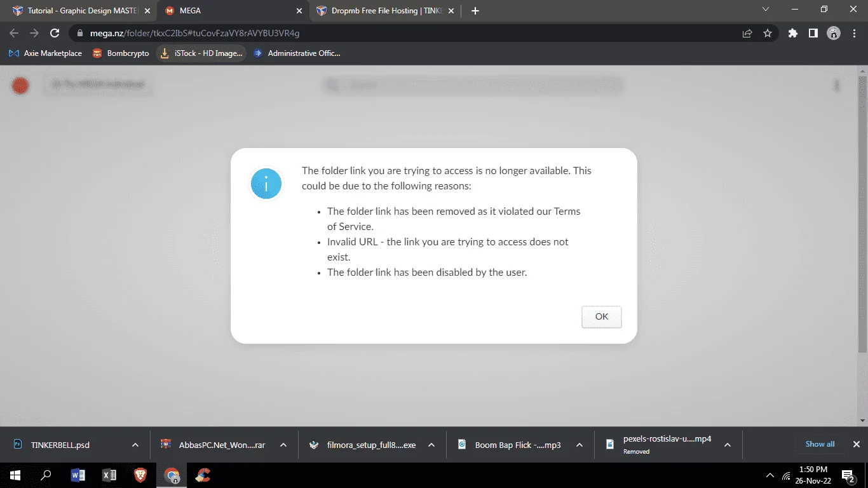The height and width of the screenshot is (488, 868).
Task: Open the Extensions puzzle icon
Action: [x=793, y=33]
